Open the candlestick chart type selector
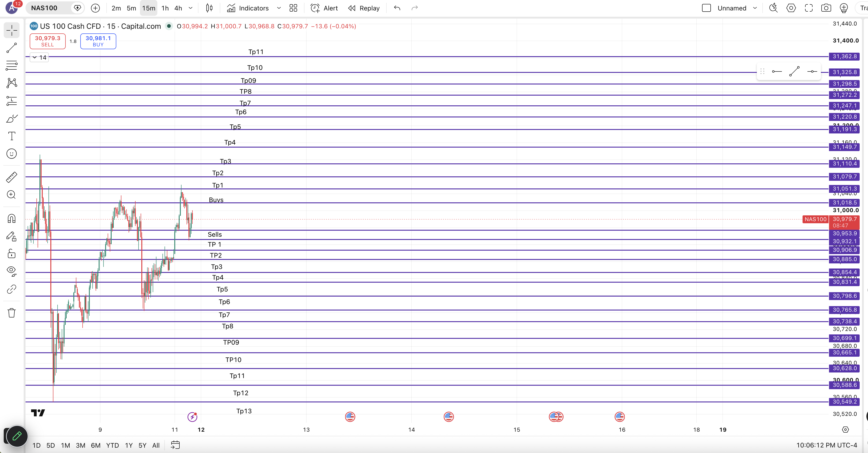Image resolution: width=868 pixels, height=453 pixels. [209, 8]
